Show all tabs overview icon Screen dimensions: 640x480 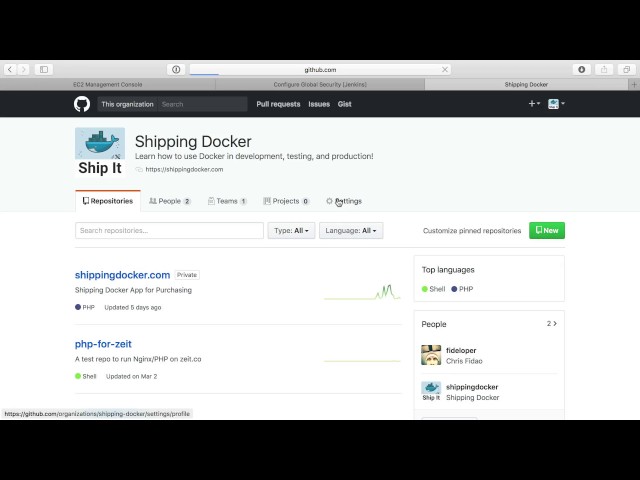coord(627,69)
